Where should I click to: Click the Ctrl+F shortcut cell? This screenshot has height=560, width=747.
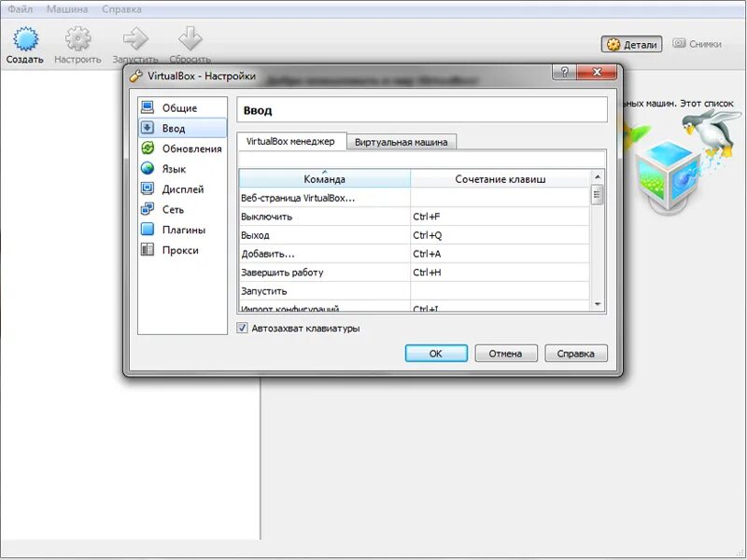pyautogui.click(x=500, y=217)
